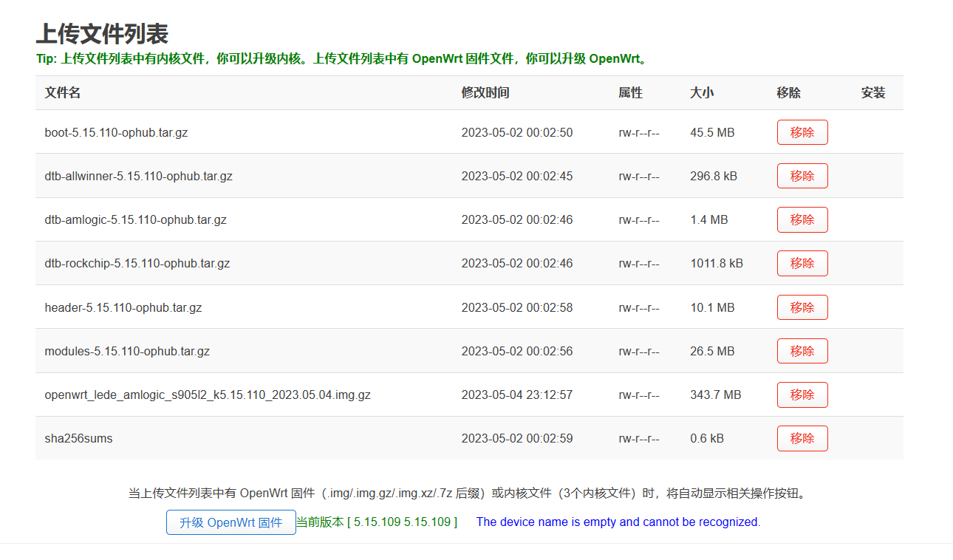Viewport: 953px width, 560px height.
Task: Remove the modules-5.15.110-ophub.tar.gz file
Action: (802, 350)
